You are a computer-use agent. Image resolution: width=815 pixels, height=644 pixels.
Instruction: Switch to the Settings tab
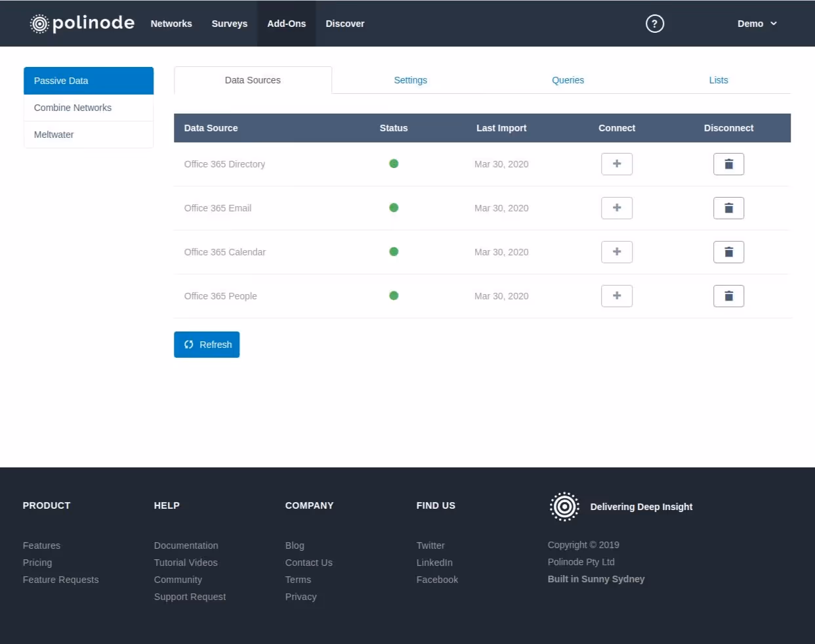click(410, 80)
